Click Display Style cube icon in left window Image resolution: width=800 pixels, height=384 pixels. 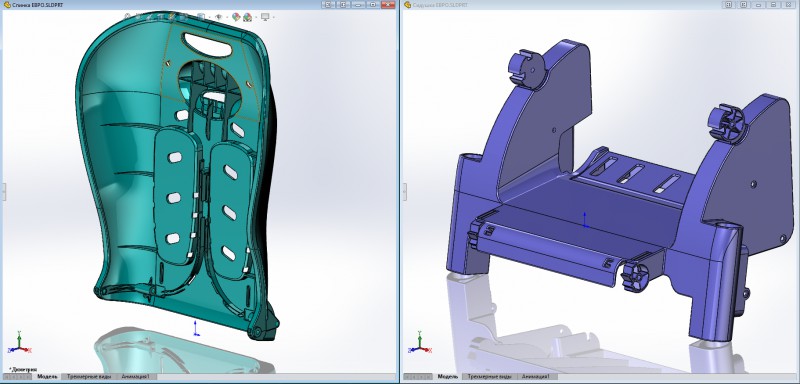pyautogui.click(x=201, y=17)
